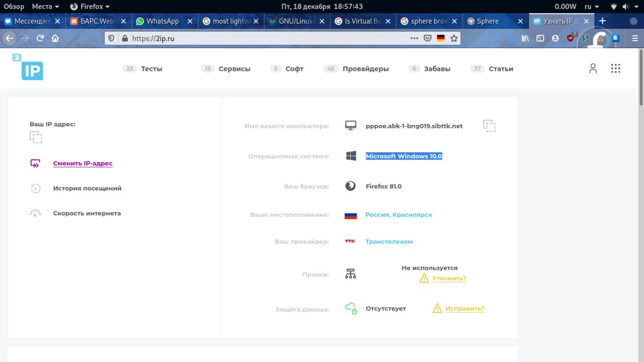Open Сервисы site menu
The height and width of the screenshot is (362, 644).
click(225, 69)
